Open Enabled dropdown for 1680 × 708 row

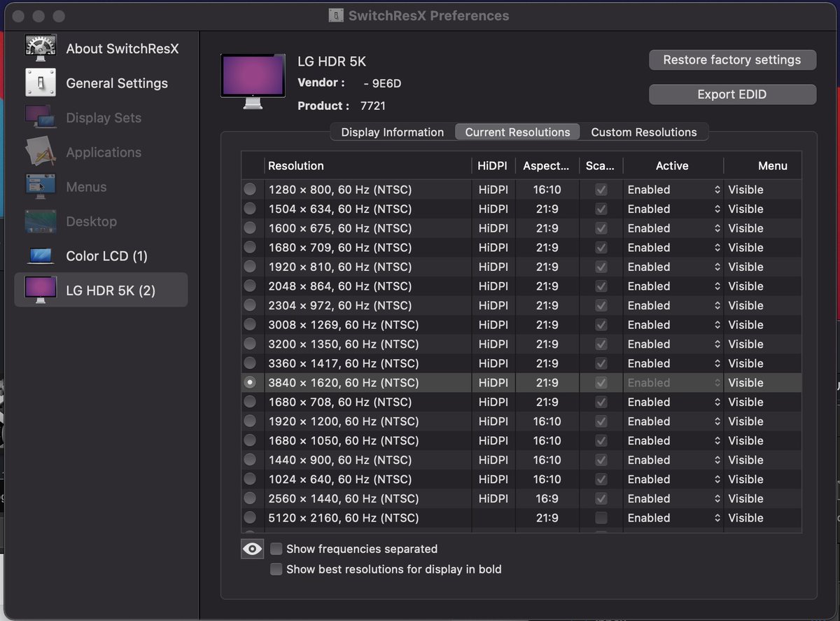point(673,402)
